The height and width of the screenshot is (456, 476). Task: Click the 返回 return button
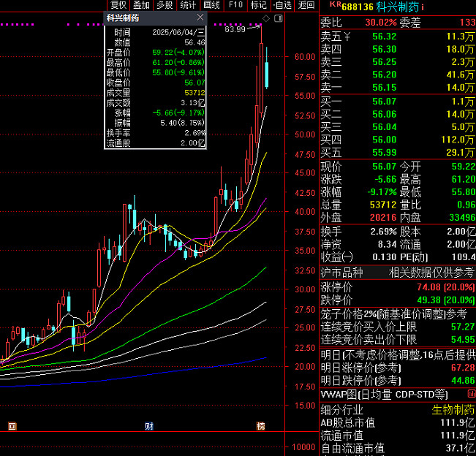306,5
